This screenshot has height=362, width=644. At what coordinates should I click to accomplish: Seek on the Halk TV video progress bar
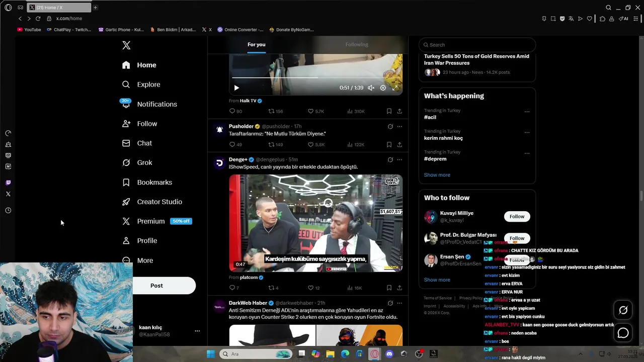[315, 78]
